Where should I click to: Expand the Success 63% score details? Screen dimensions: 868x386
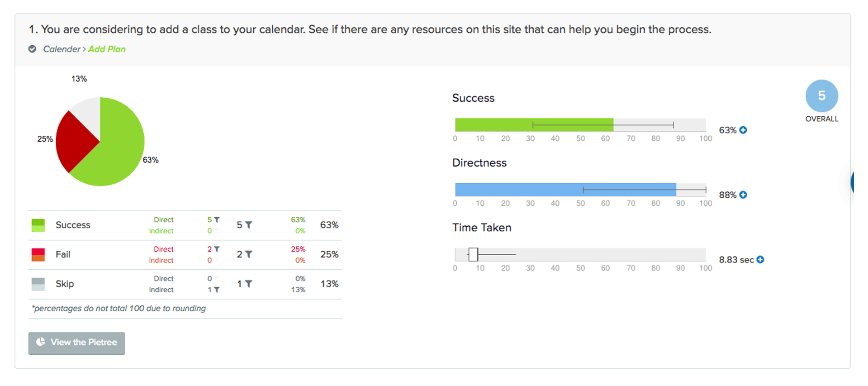[743, 130]
